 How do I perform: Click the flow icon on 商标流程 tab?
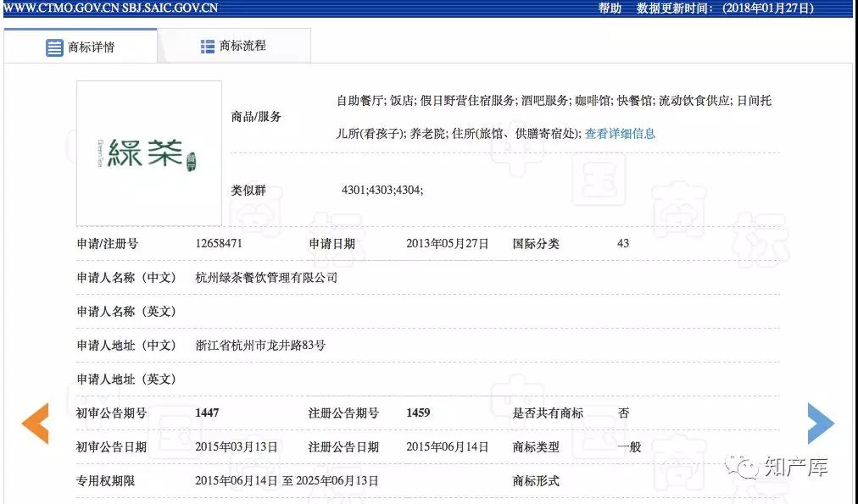click(x=208, y=47)
